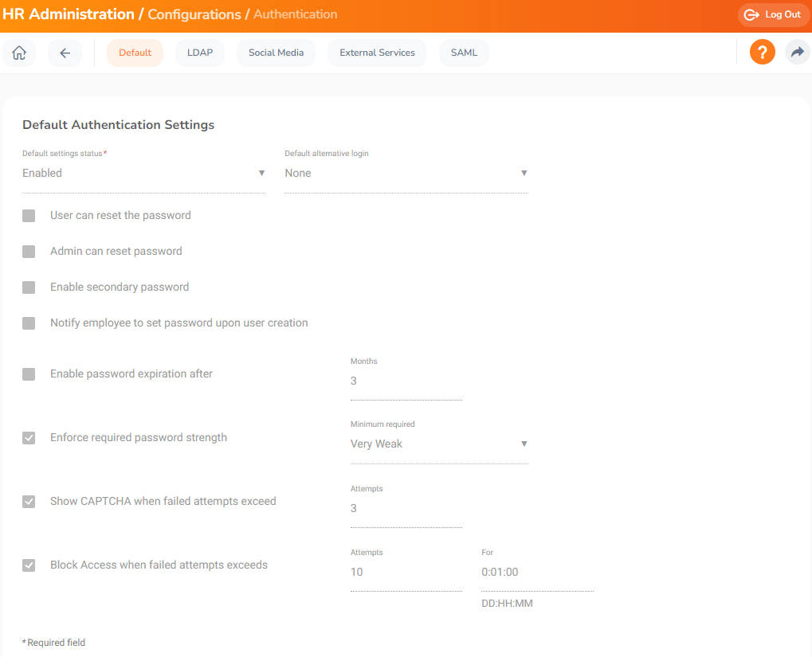Image resolution: width=812 pixels, height=657 pixels.
Task: Go to the Home page icon
Action: coord(19,53)
